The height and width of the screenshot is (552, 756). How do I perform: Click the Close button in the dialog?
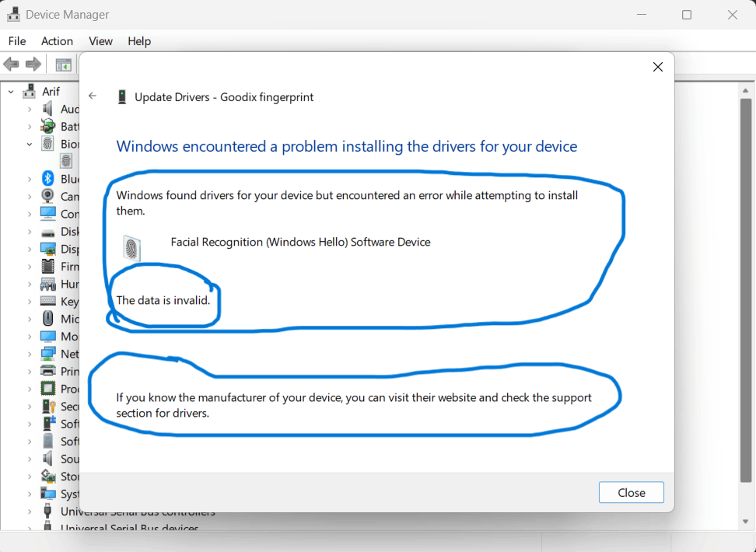(x=631, y=492)
